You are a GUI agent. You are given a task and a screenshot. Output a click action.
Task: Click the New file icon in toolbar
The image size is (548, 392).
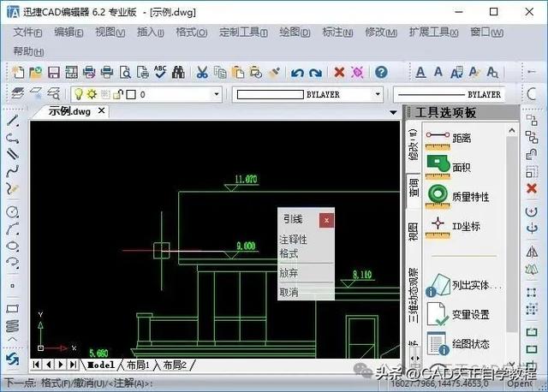(18, 72)
